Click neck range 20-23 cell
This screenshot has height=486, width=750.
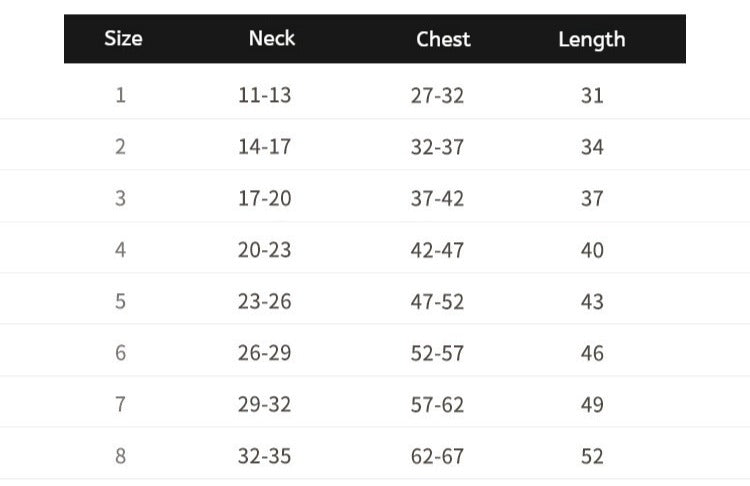[264, 250]
